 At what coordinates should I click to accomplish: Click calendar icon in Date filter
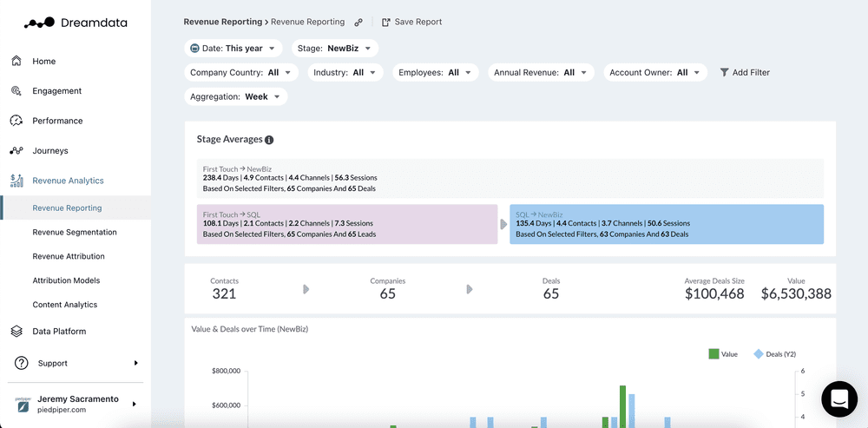click(x=194, y=48)
